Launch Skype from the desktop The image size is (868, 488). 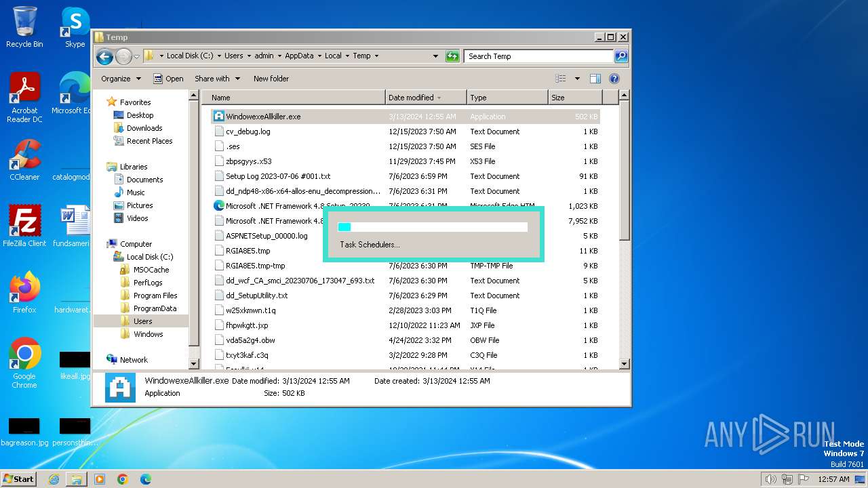[75, 27]
